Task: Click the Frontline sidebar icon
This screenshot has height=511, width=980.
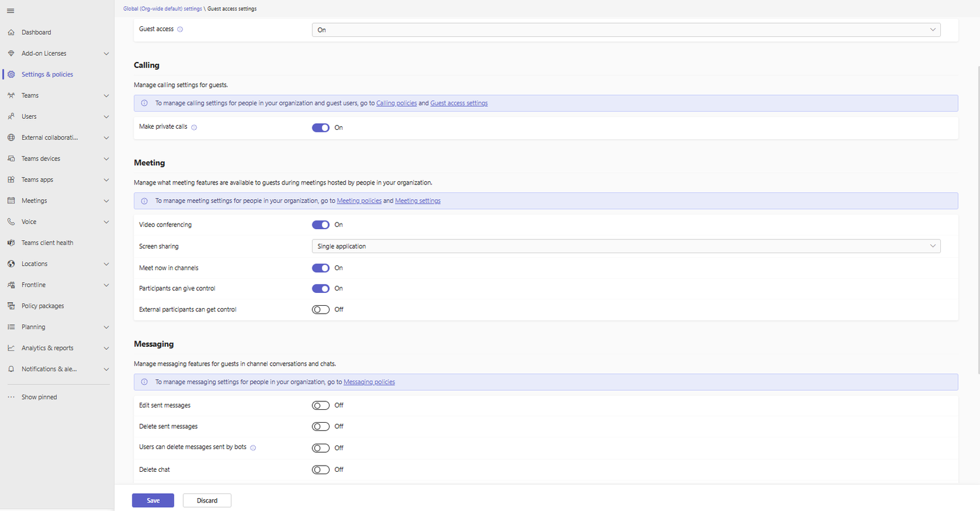Action: pos(11,285)
